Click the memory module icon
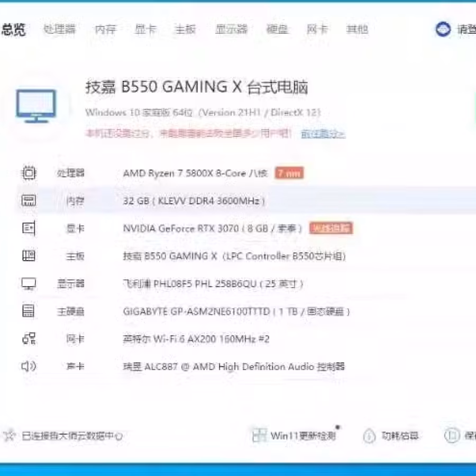The height and width of the screenshot is (476, 476). coord(29,200)
